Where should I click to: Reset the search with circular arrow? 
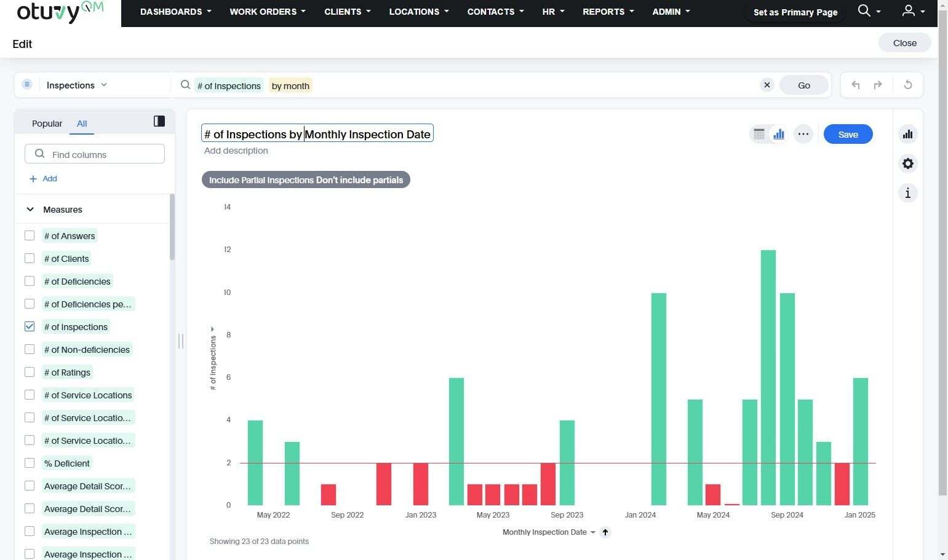point(908,85)
